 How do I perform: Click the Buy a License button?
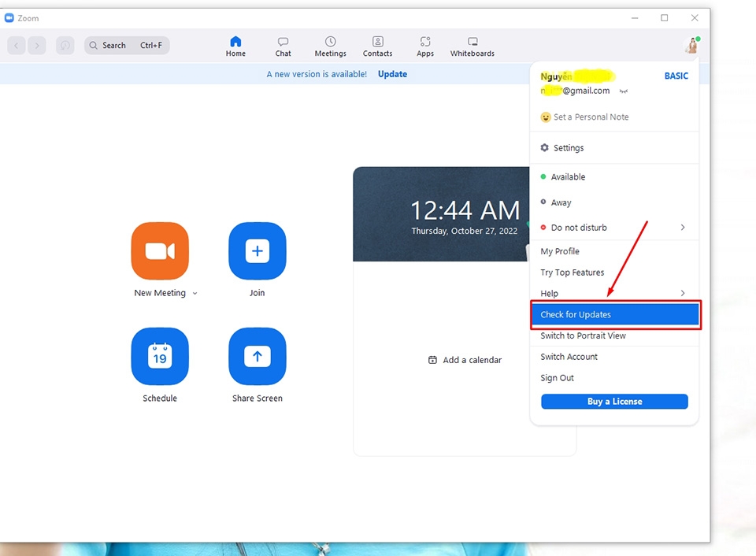coord(614,401)
